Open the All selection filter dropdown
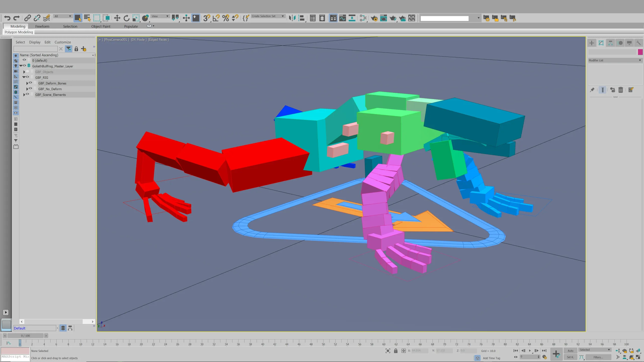 [x=63, y=16]
